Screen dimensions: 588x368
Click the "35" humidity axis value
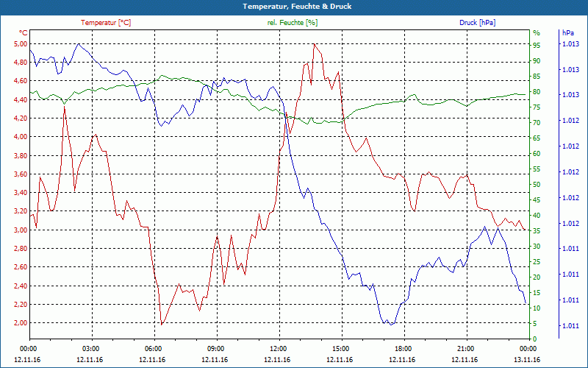pyautogui.click(x=537, y=231)
